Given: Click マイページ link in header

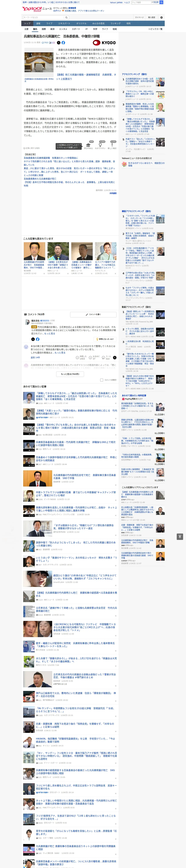Looking at the screenshot, I should (139, 17).
